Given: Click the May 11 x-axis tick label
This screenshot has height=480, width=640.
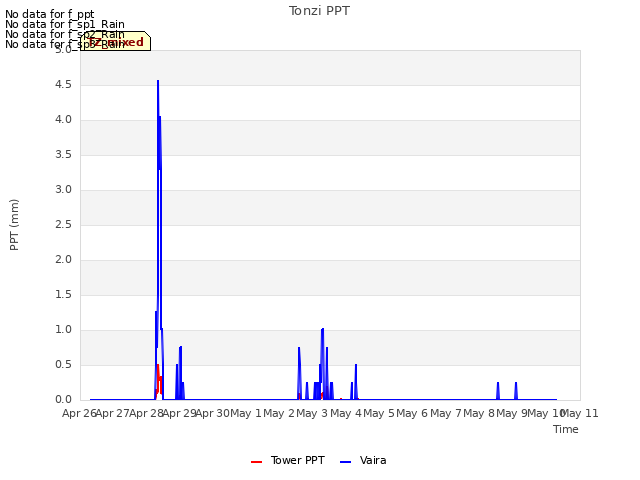Looking at the screenshot, I should tap(580, 413).
